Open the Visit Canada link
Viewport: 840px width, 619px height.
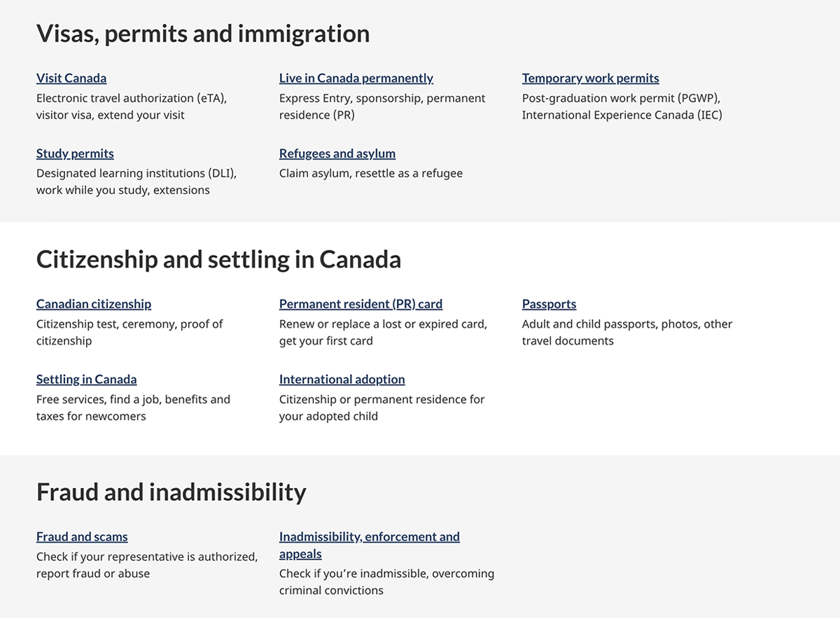pyautogui.click(x=71, y=78)
